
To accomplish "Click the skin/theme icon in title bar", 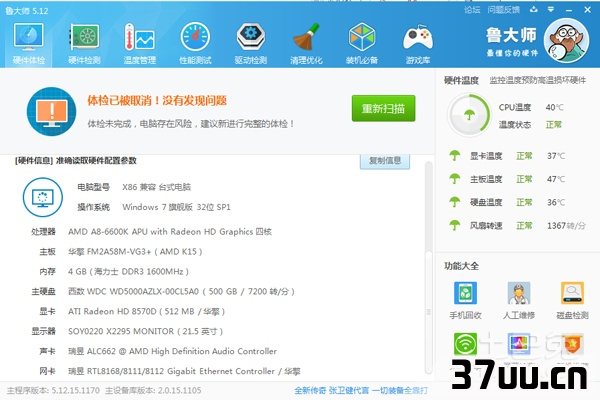I will (534, 10).
